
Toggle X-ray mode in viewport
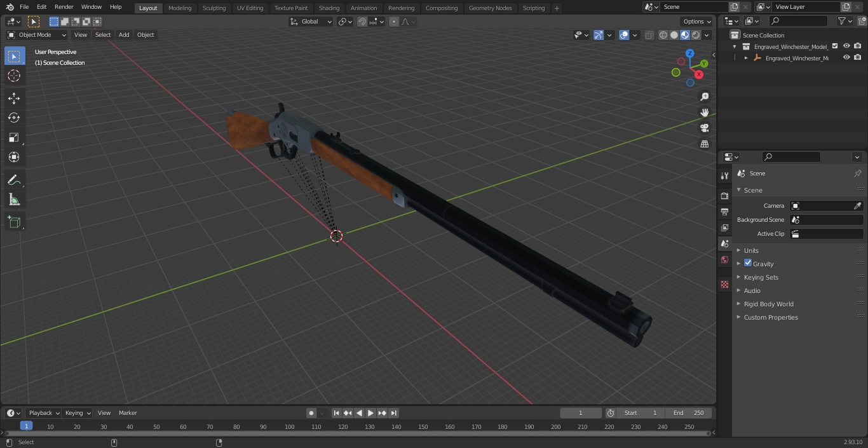pos(649,35)
